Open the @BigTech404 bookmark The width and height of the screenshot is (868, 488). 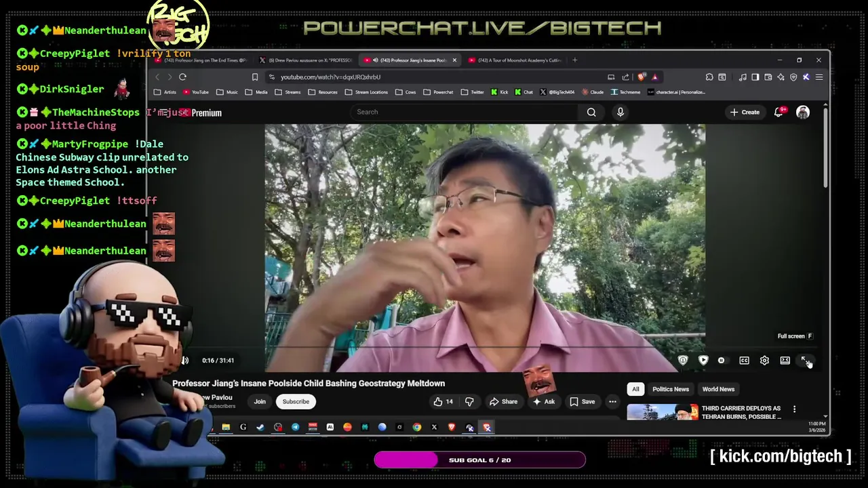pos(557,92)
